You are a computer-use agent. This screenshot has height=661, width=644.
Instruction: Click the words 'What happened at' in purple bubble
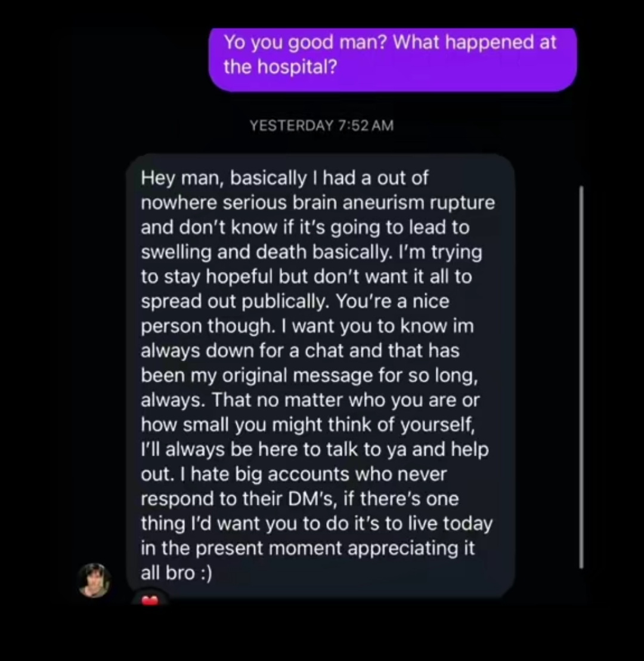[475, 42]
